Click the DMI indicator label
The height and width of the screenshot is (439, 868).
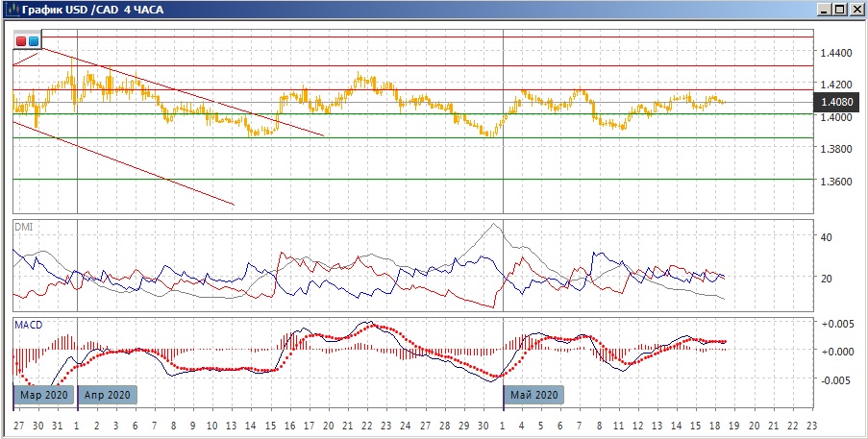23,227
